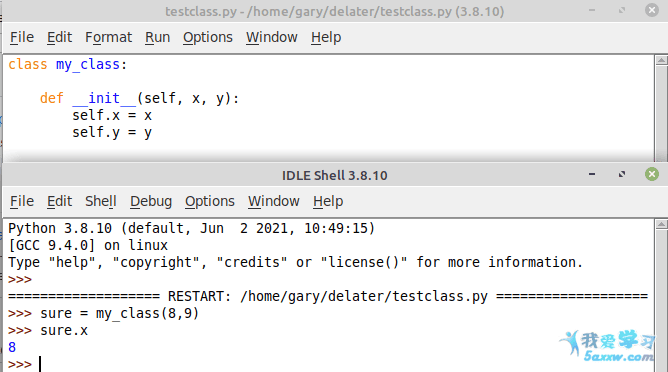This screenshot has height=372, width=668.
Task: Maximize the IDLE Shell window
Action: tap(622, 174)
